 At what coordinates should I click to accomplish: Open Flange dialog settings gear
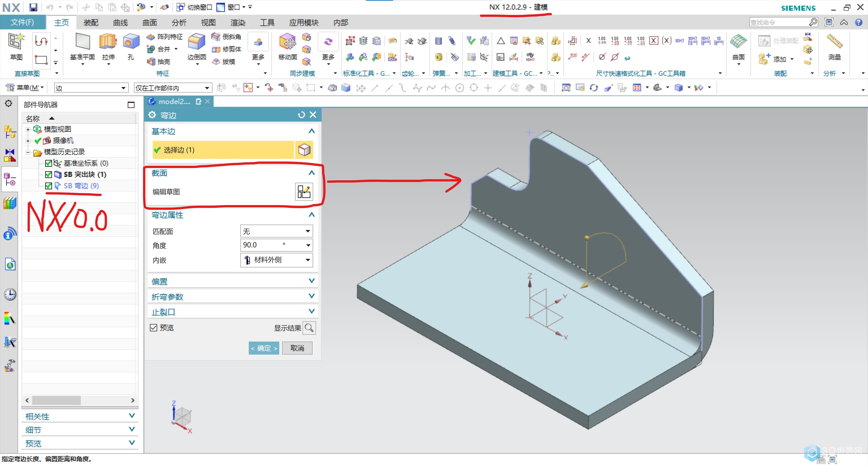pos(152,115)
